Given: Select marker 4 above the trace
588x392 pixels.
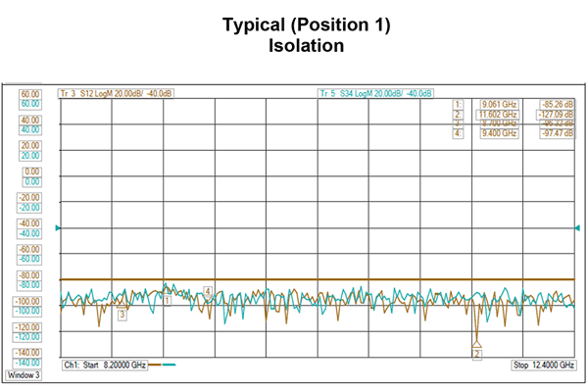Looking at the screenshot, I should 208,291.
